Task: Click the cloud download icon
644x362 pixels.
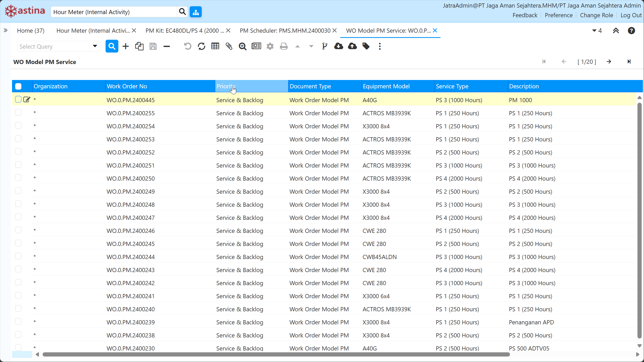Action: coord(339,46)
